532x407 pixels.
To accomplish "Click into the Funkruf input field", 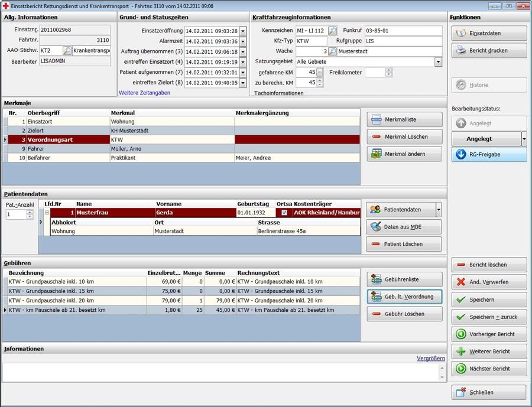I will [403, 31].
